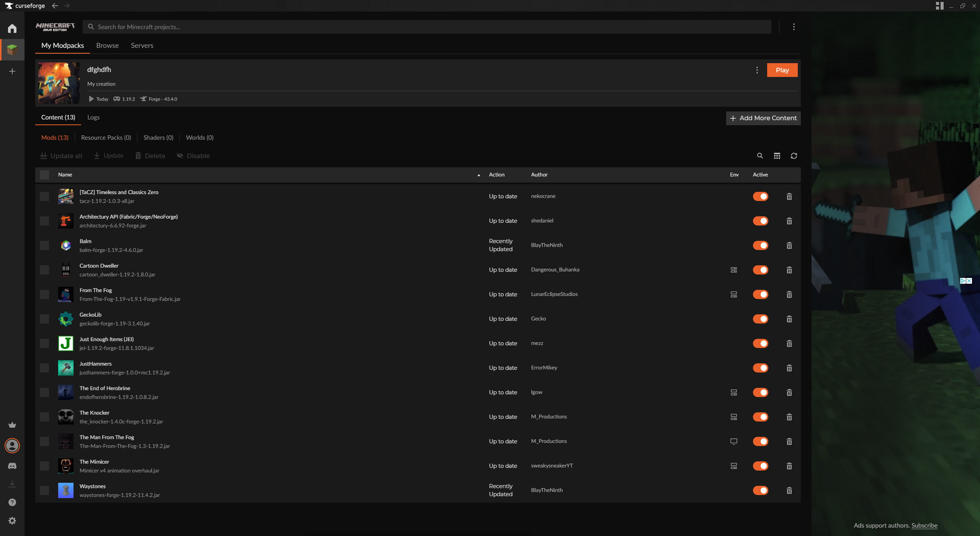980x536 pixels.
Task: Toggle the window layout icon in title bar
Action: coord(939,6)
